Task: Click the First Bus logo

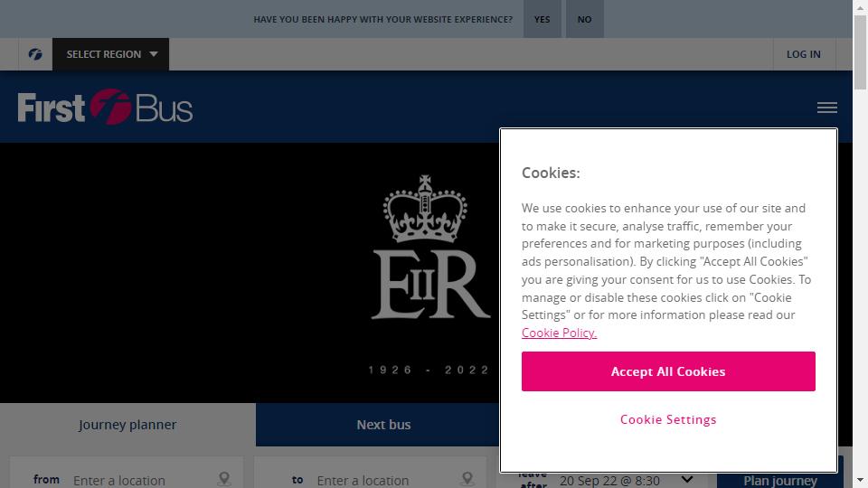Action: [105, 107]
